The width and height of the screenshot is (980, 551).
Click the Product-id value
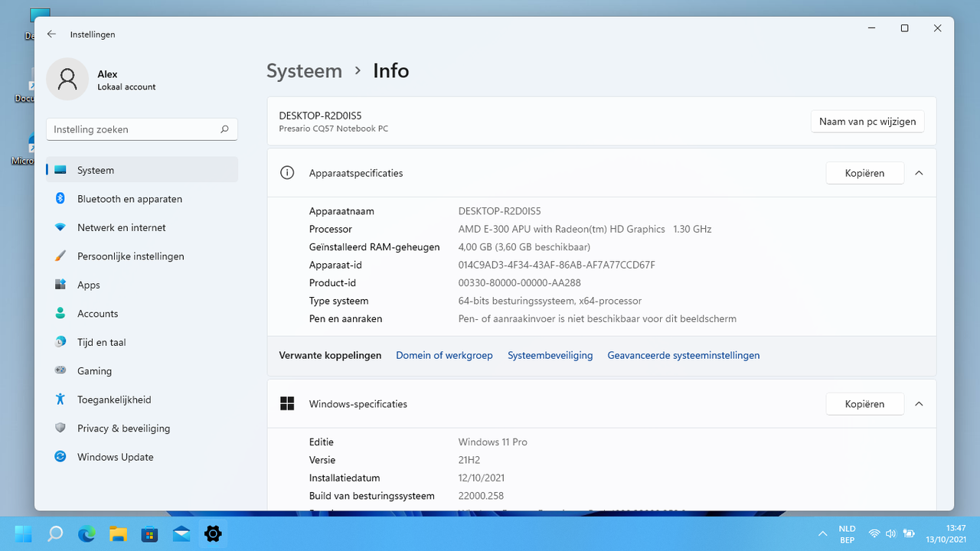click(519, 282)
